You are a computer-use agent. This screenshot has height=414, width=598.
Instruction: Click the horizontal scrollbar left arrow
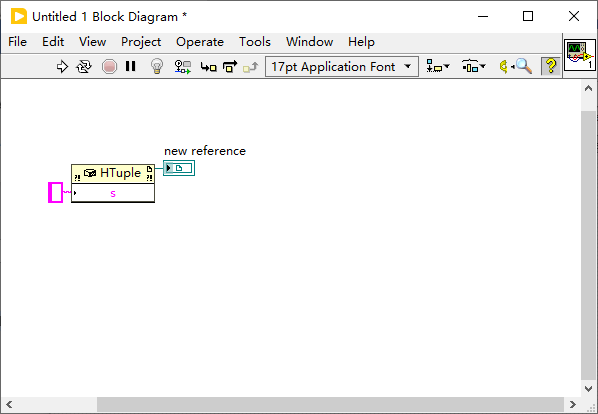(9, 404)
